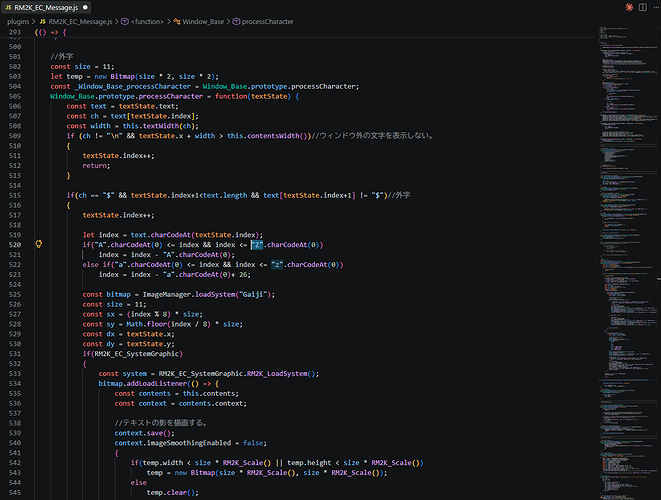The width and height of the screenshot is (661, 500).
Task: Click the テキスト comment on line 538
Action: coord(161,423)
